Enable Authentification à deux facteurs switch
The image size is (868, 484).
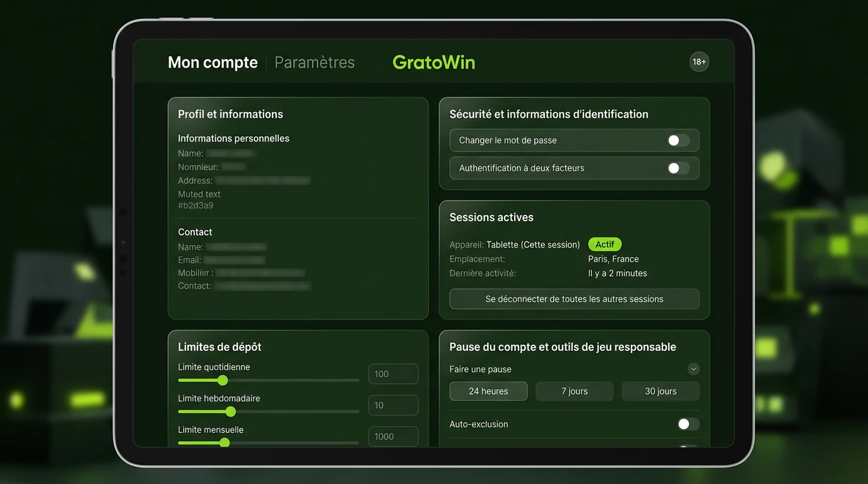tap(679, 168)
